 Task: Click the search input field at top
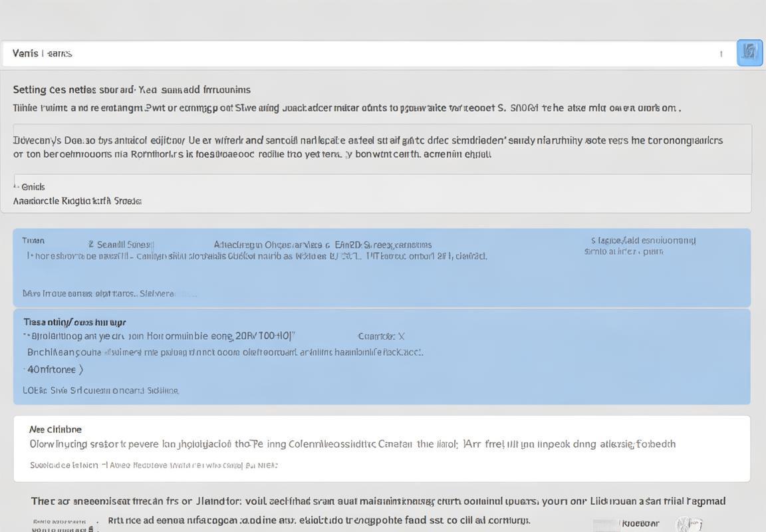[359, 53]
